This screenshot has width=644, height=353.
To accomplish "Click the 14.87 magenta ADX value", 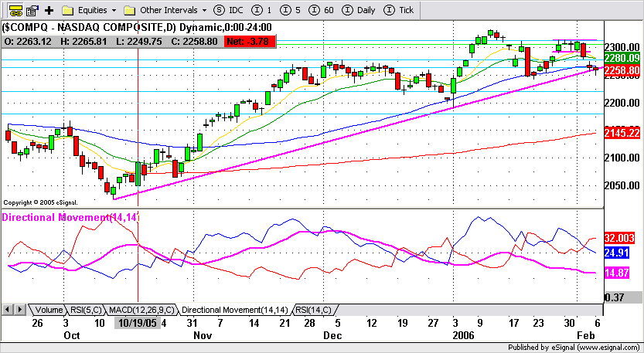I will pyautogui.click(x=616, y=273).
